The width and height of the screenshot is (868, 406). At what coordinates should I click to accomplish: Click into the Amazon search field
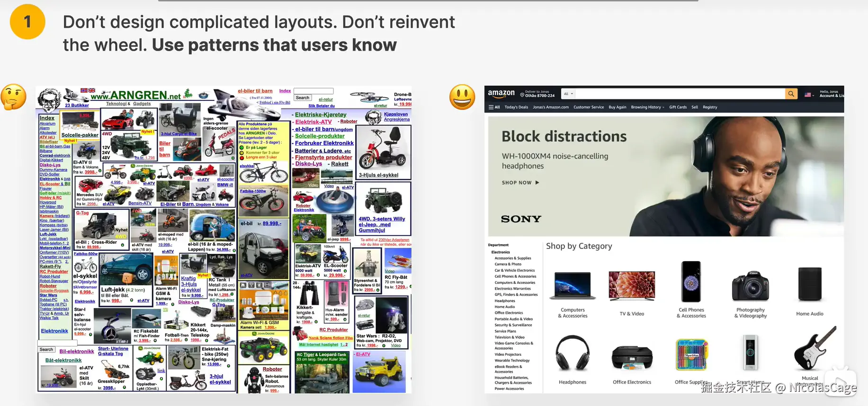tap(680, 94)
